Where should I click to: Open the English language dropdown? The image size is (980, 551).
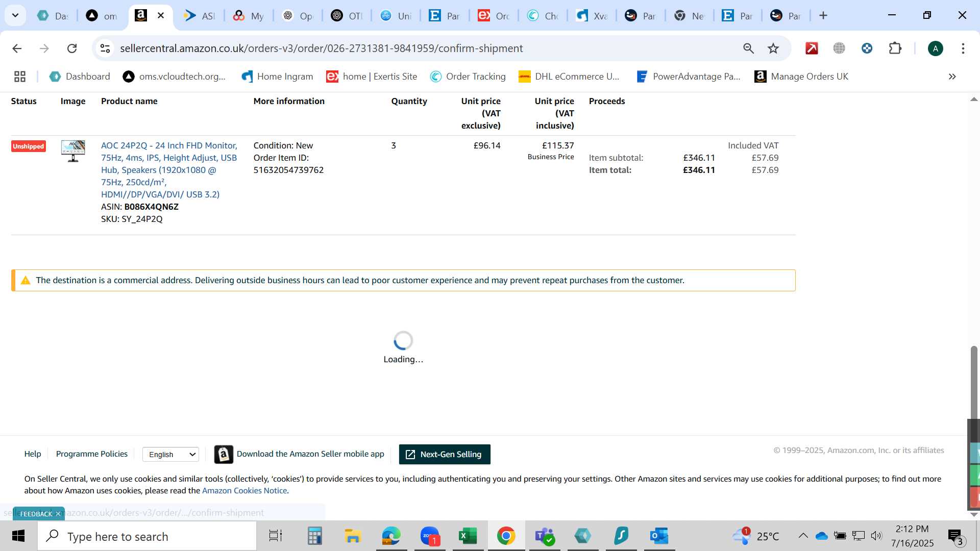tap(170, 455)
